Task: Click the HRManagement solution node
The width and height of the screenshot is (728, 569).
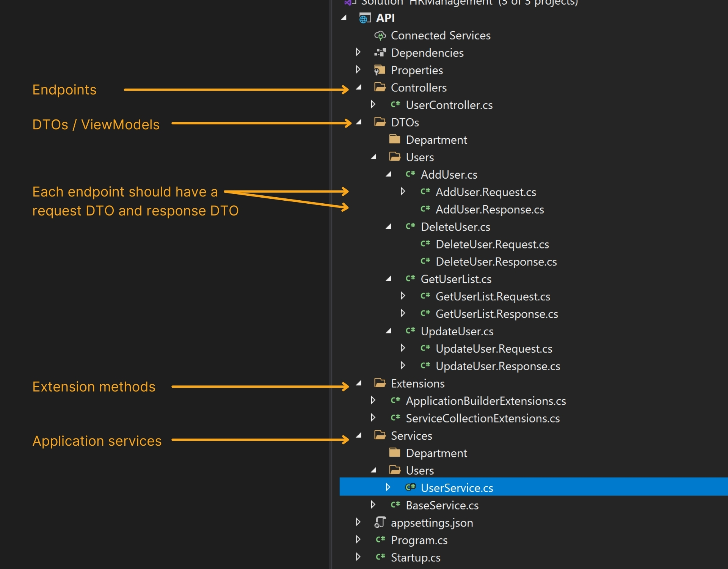Action: coord(455,3)
